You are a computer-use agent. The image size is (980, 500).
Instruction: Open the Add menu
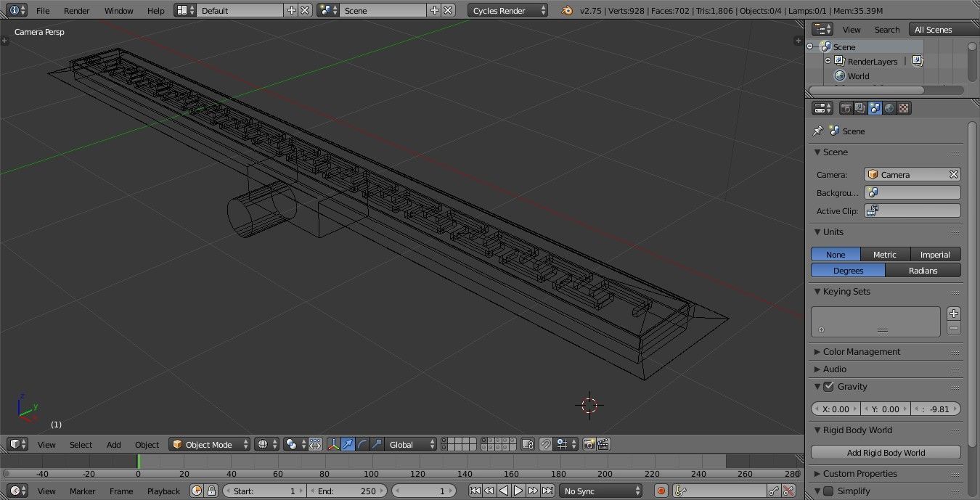click(x=114, y=444)
